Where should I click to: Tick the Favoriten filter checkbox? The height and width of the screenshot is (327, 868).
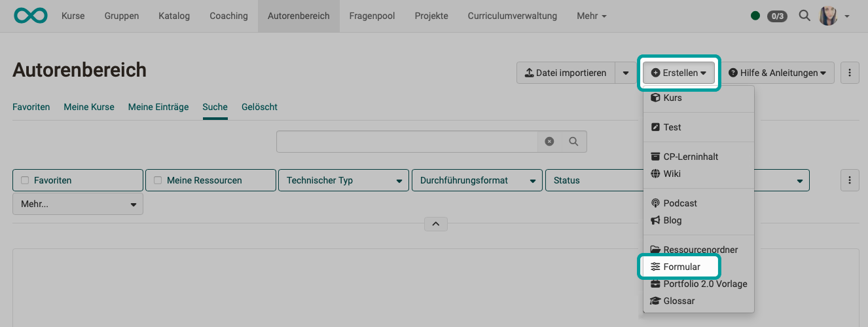(x=25, y=180)
